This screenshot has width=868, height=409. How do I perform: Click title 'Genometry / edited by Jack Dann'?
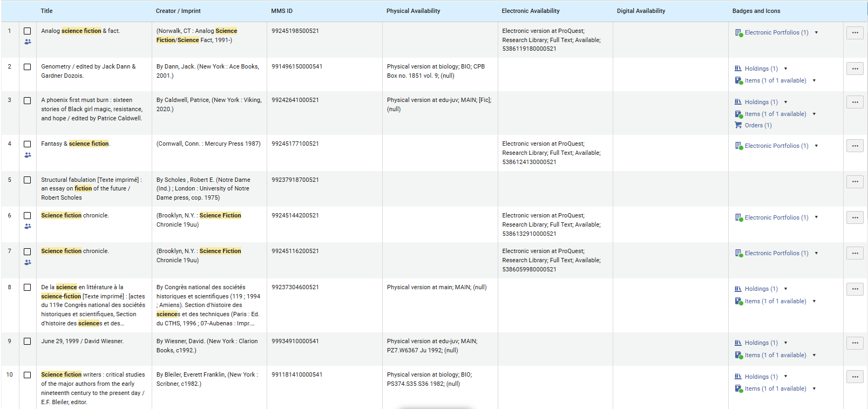[89, 71]
